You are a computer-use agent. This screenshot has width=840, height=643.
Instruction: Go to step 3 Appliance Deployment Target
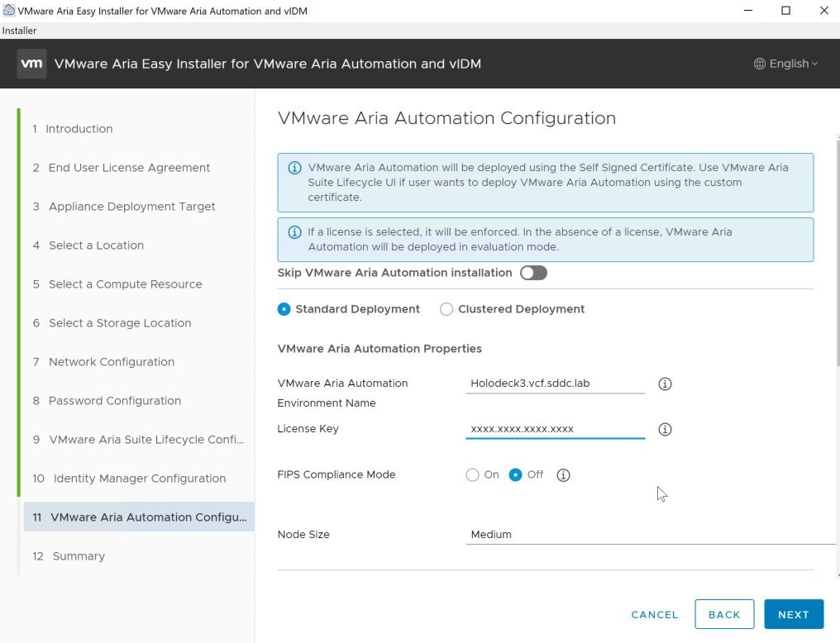(x=124, y=207)
